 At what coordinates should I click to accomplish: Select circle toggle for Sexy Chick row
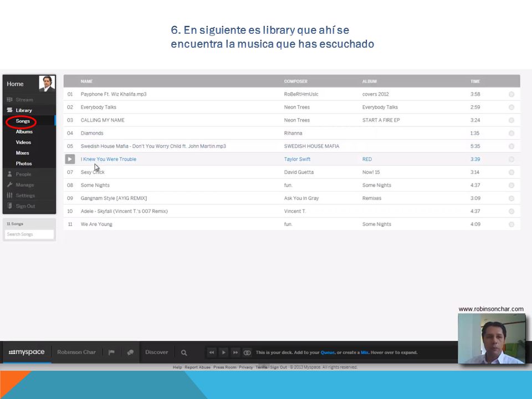coord(511,172)
